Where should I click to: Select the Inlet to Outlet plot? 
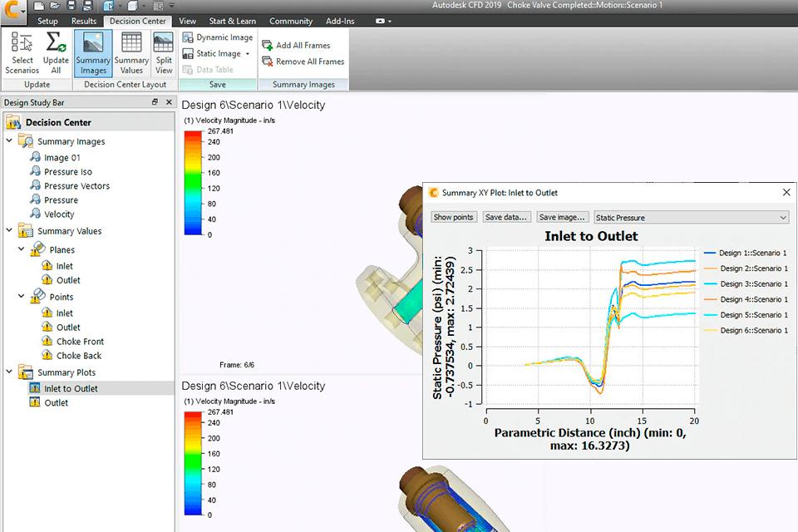point(71,388)
